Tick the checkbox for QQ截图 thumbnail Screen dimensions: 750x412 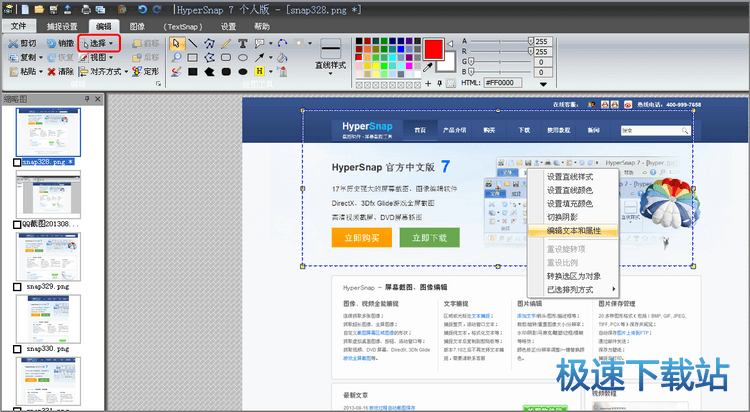pyautogui.click(x=17, y=224)
